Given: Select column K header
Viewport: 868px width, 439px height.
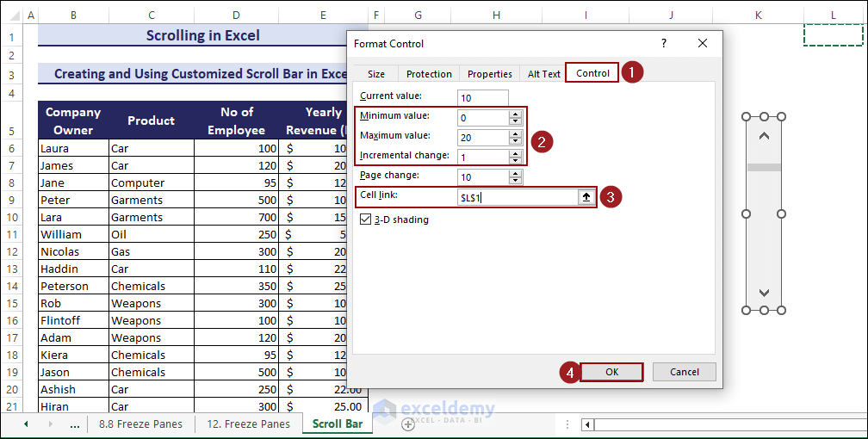Looking at the screenshot, I should (759, 15).
